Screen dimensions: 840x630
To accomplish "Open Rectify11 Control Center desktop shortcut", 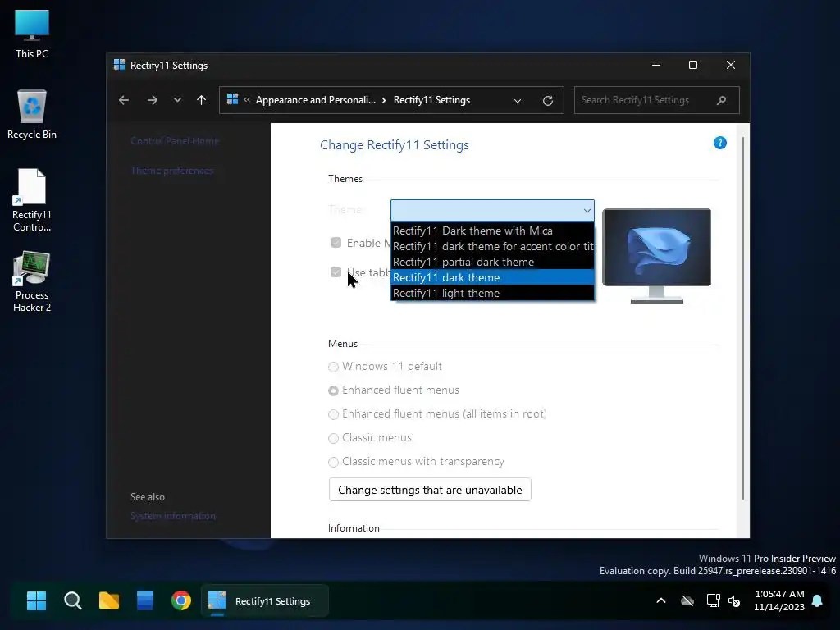I will coord(32,200).
